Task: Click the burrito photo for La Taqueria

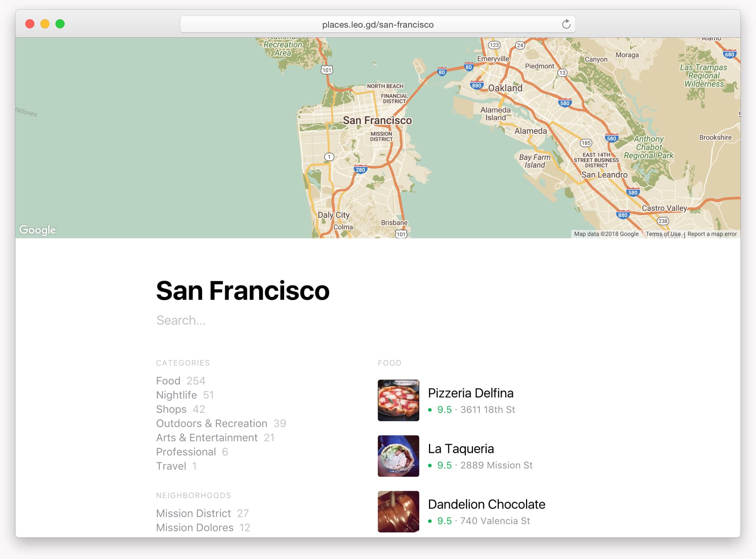Action: click(x=398, y=456)
